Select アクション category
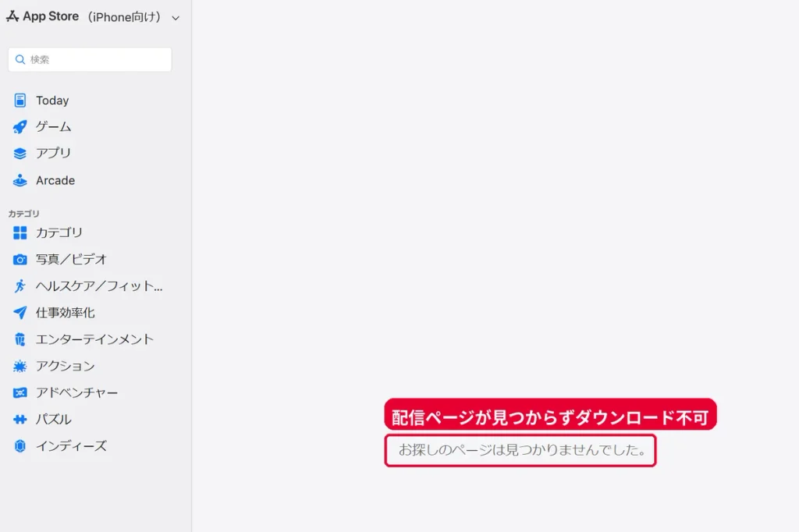 [x=66, y=366]
